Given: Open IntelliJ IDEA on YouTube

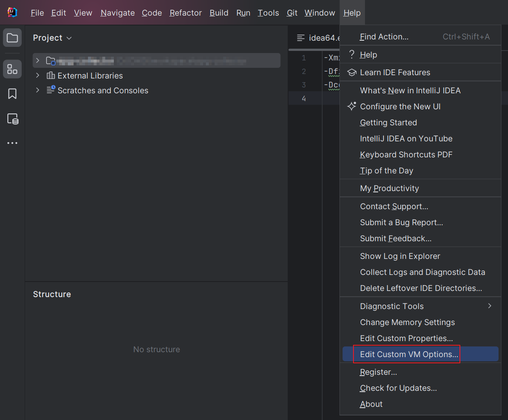Looking at the screenshot, I should pyautogui.click(x=420, y=138).
